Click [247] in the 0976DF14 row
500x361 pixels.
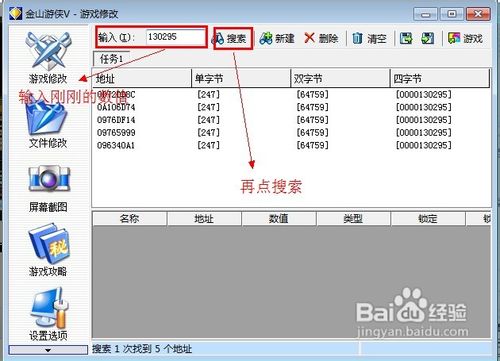point(209,120)
